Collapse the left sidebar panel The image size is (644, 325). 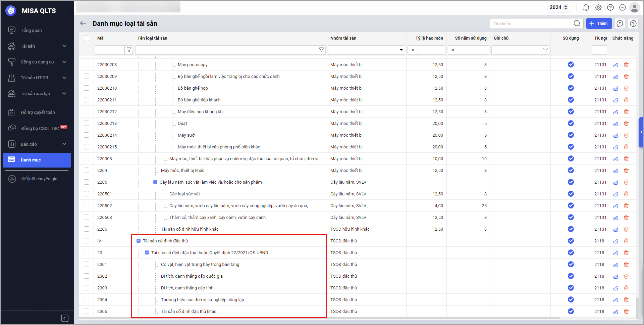click(65, 318)
